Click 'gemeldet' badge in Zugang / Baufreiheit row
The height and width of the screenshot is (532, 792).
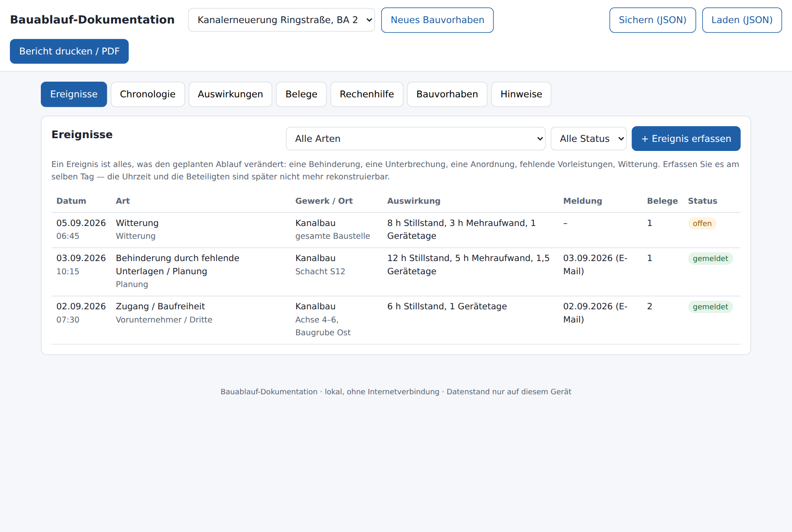[710, 307]
